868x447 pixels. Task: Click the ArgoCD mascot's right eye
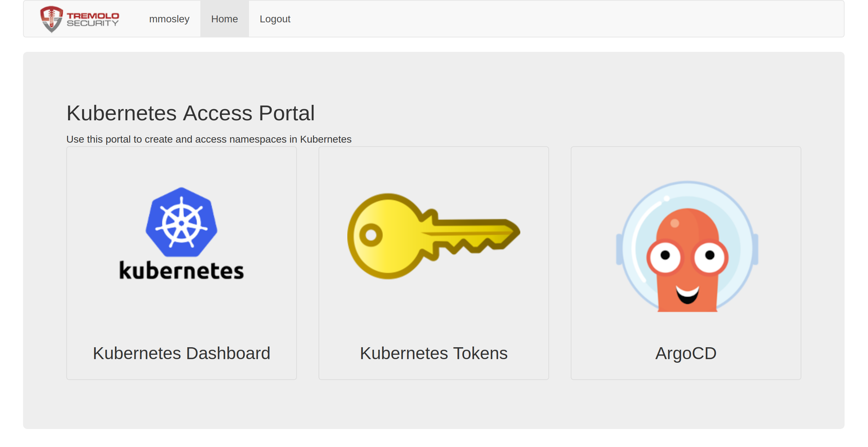pyautogui.click(x=709, y=256)
